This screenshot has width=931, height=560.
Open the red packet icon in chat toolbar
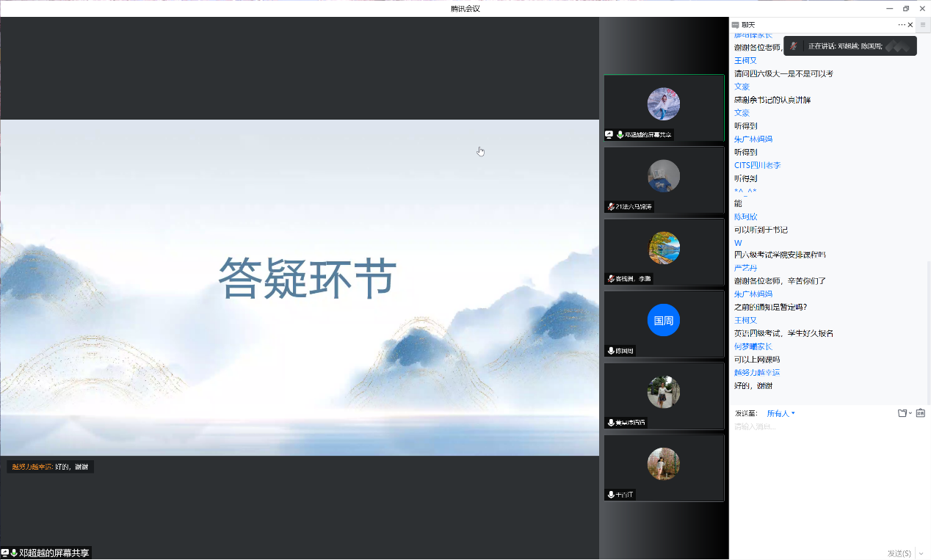(x=921, y=413)
